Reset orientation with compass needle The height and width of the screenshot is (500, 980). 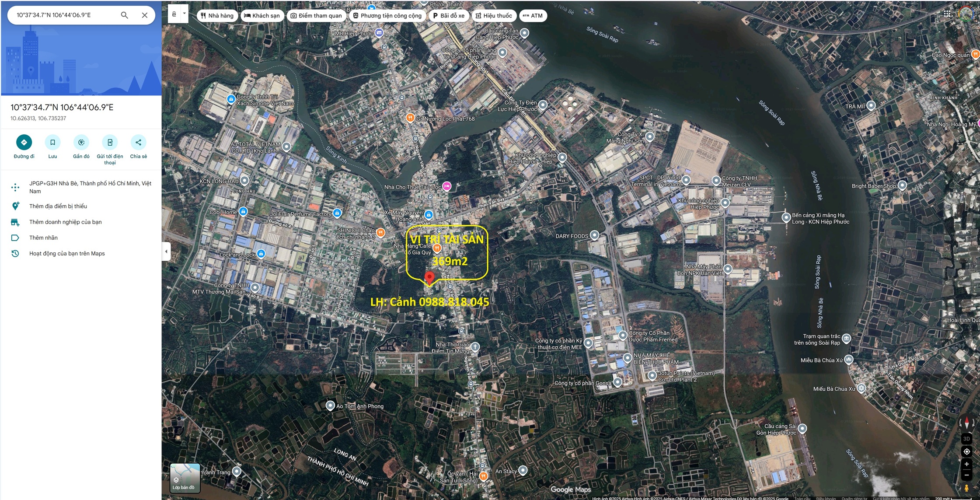[967, 423]
